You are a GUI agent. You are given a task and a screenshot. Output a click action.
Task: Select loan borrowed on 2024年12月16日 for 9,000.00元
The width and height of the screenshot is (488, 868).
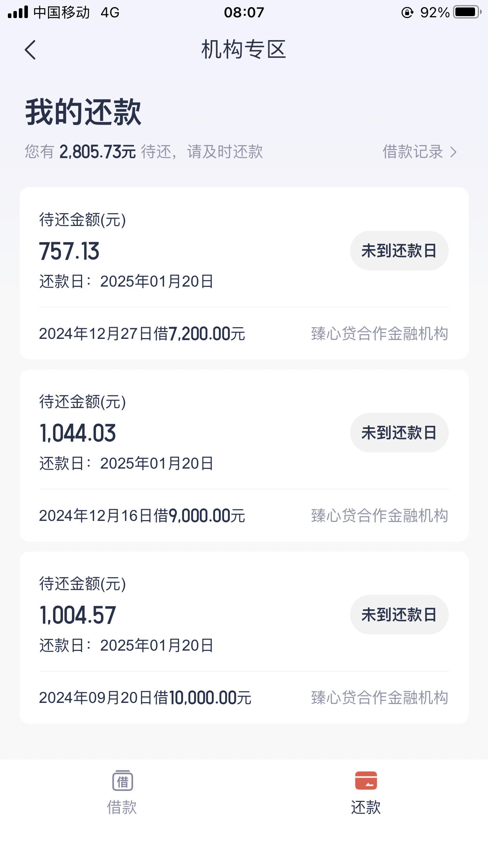click(x=142, y=516)
